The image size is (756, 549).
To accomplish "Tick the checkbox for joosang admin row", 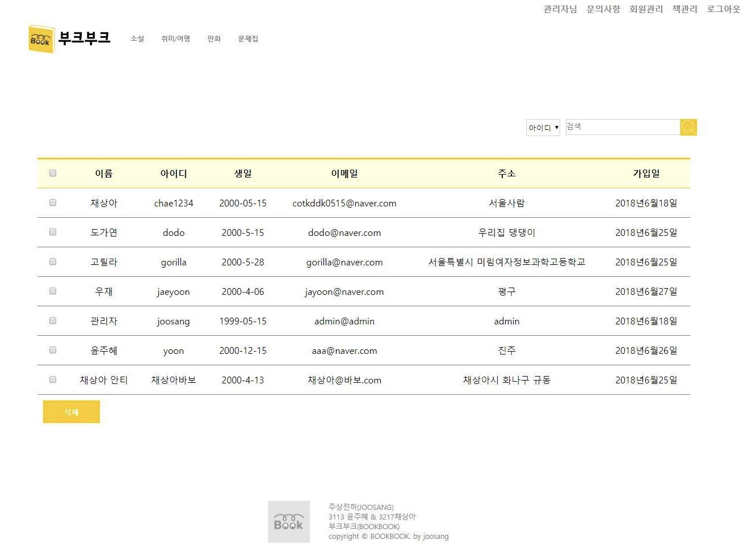I will point(53,320).
